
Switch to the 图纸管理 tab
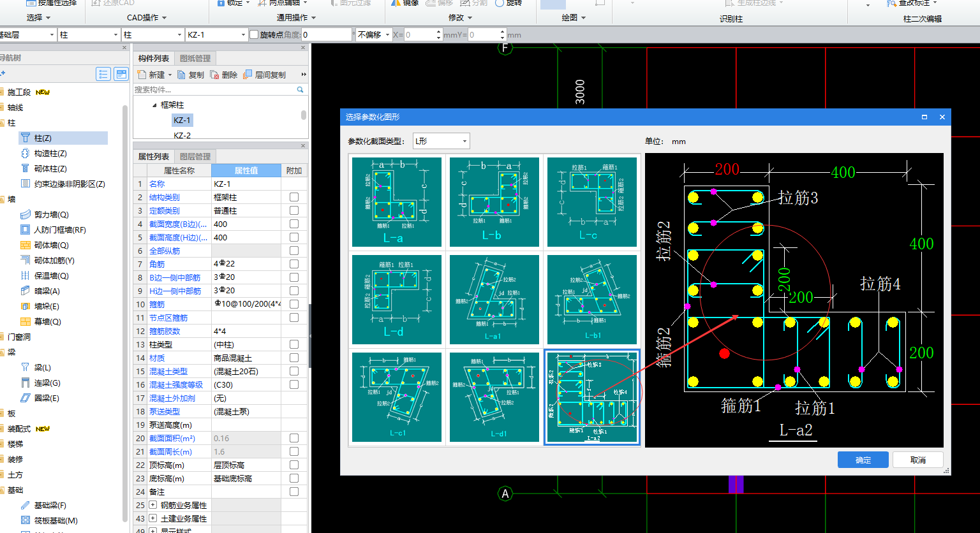click(195, 58)
